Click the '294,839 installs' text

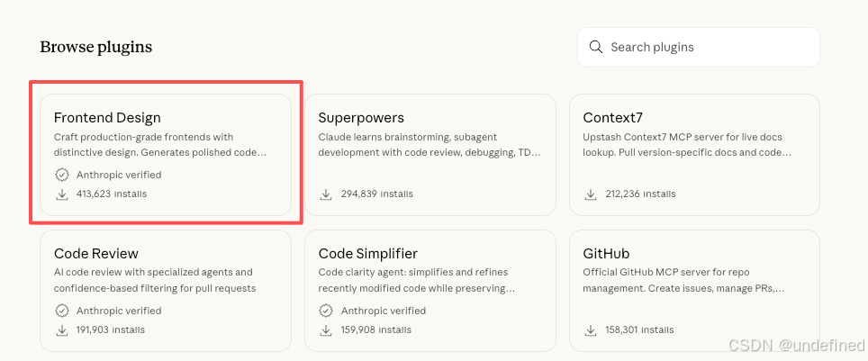point(377,194)
